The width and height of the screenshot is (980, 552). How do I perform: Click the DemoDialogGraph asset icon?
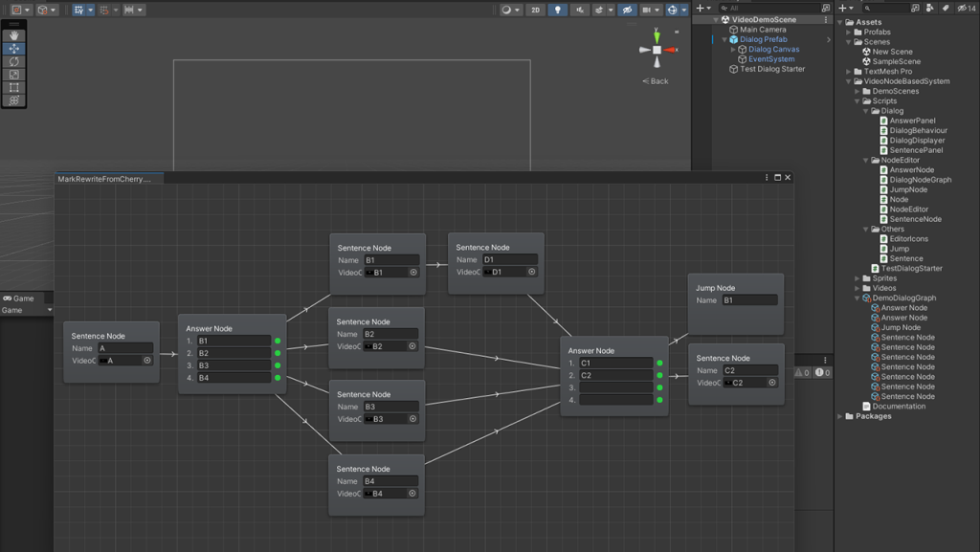866,298
